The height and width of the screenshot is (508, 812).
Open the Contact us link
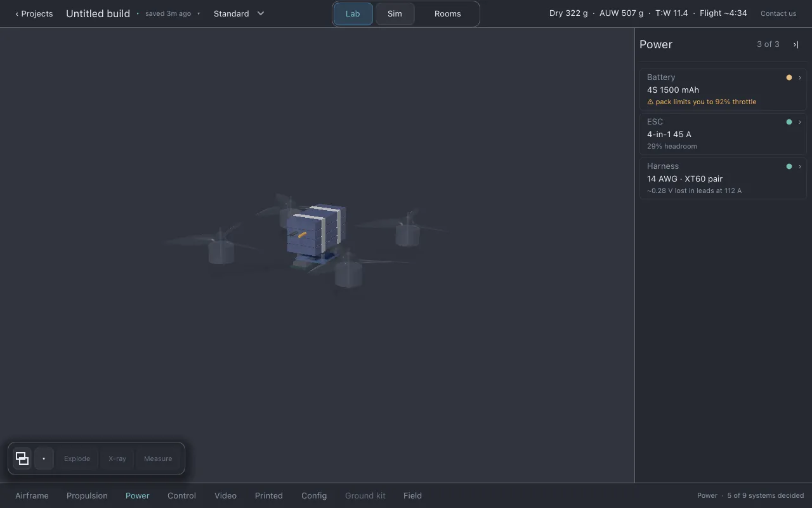pos(778,13)
